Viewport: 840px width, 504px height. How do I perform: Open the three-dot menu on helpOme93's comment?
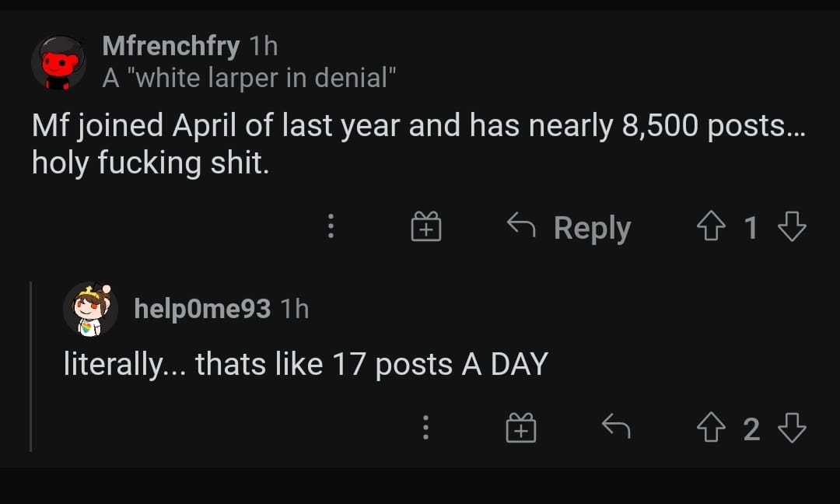(425, 428)
